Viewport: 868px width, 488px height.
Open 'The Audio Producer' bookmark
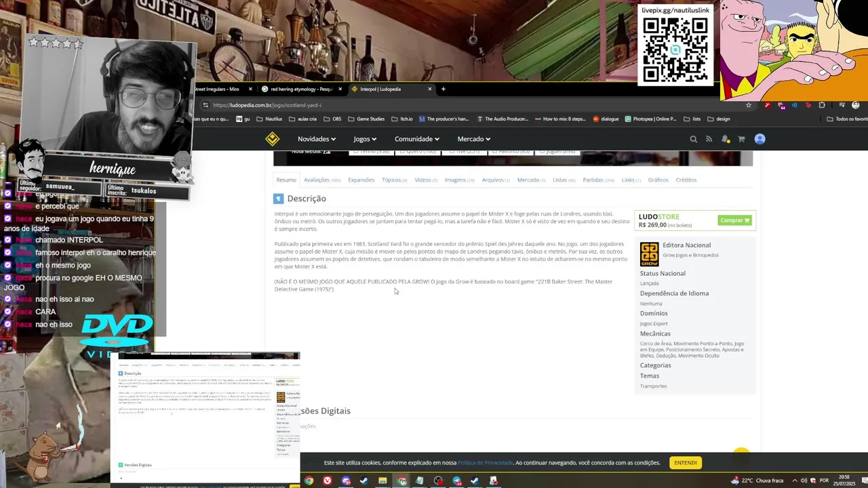502,119
